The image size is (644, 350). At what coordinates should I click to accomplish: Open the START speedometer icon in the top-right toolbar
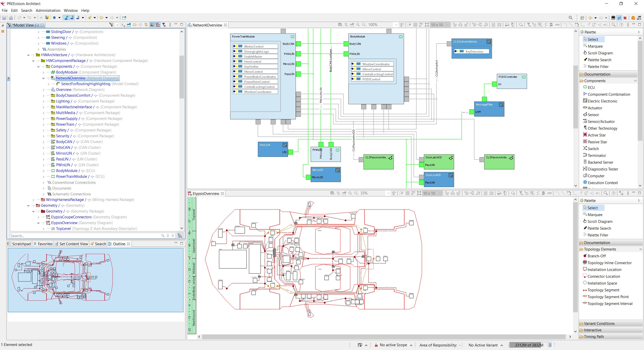tap(613, 18)
